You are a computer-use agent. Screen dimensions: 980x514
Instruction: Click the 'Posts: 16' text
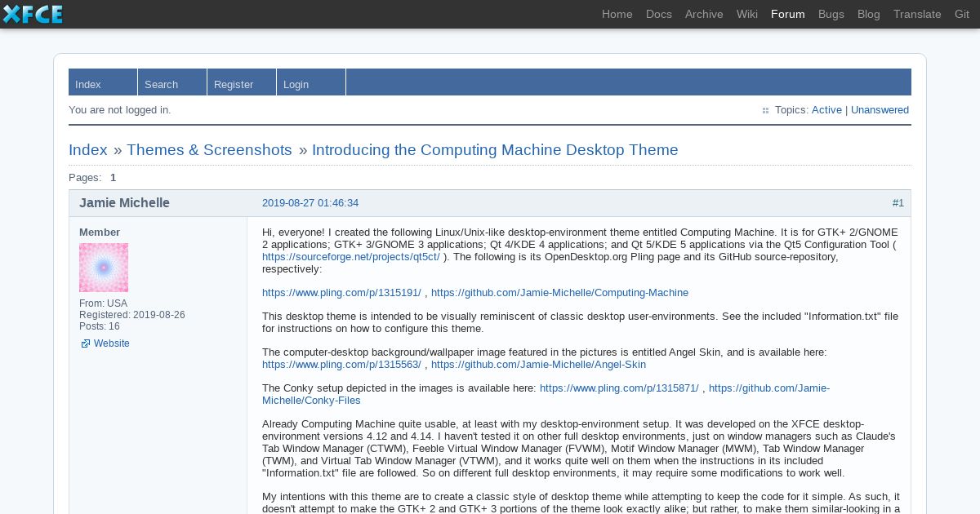coord(100,326)
